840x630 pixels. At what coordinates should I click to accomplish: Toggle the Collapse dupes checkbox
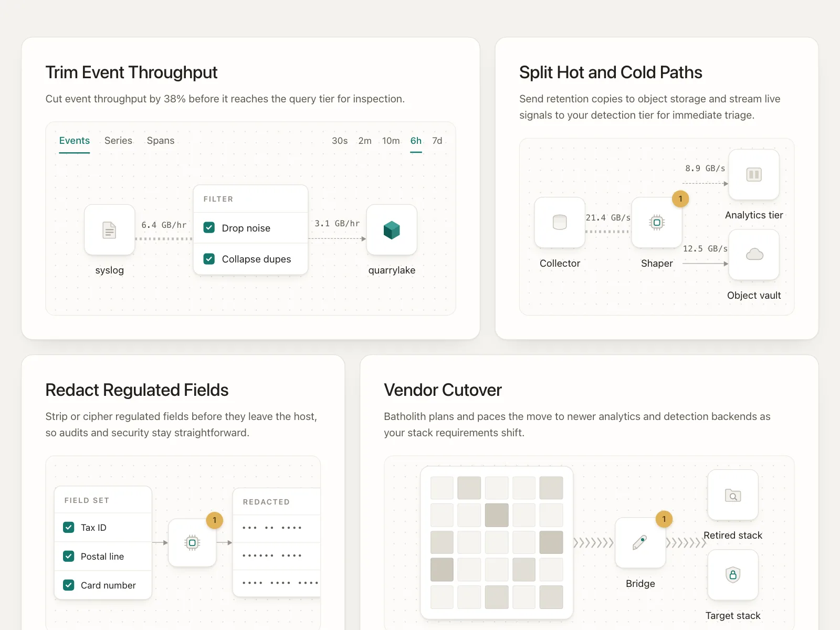pyautogui.click(x=209, y=259)
